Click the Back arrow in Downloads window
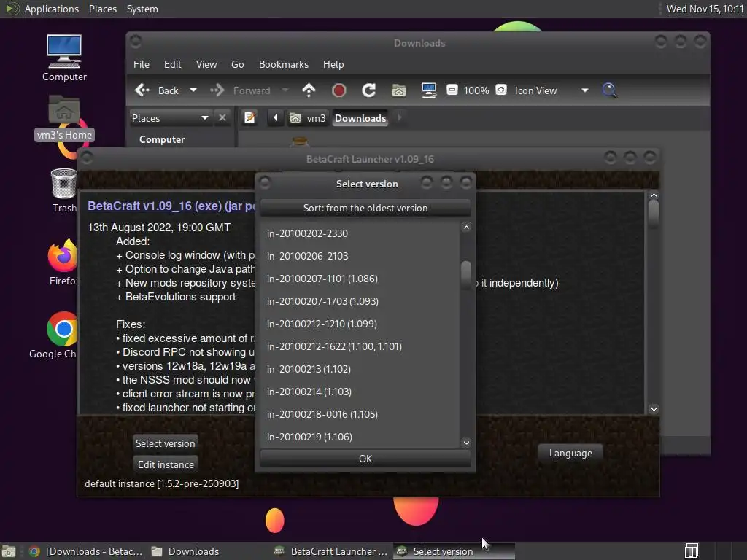The image size is (747, 560). coord(142,90)
